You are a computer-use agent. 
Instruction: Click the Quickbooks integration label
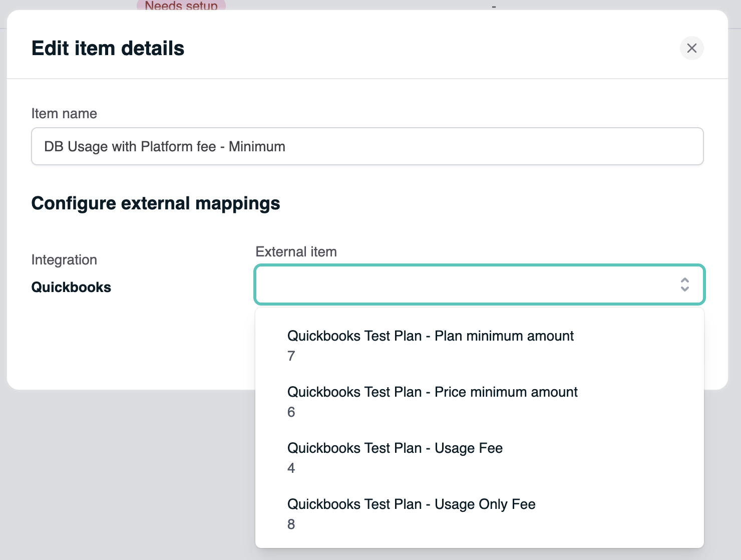[71, 287]
